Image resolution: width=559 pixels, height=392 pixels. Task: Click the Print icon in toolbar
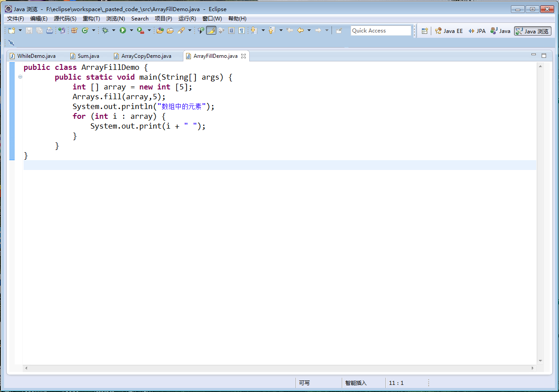click(x=49, y=30)
